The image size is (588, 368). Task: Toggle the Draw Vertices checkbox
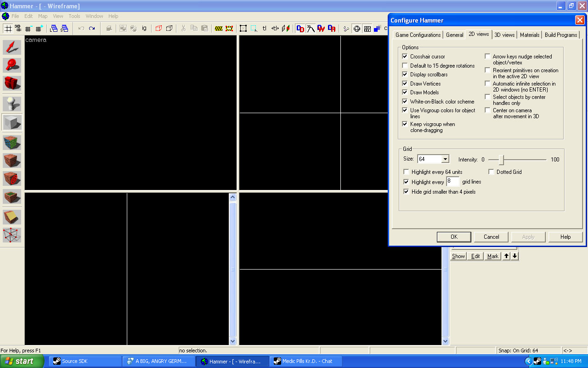[405, 84]
